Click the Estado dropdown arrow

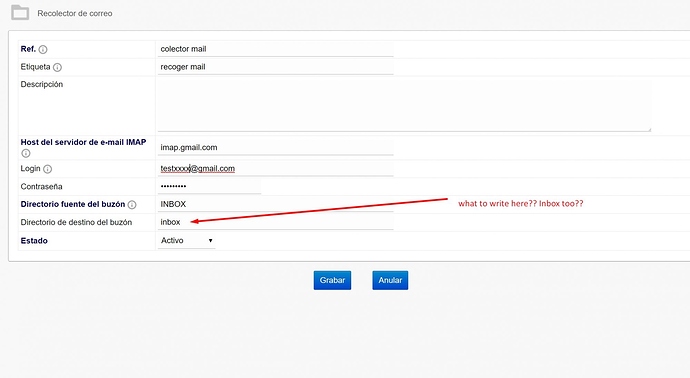(x=210, y=241)
